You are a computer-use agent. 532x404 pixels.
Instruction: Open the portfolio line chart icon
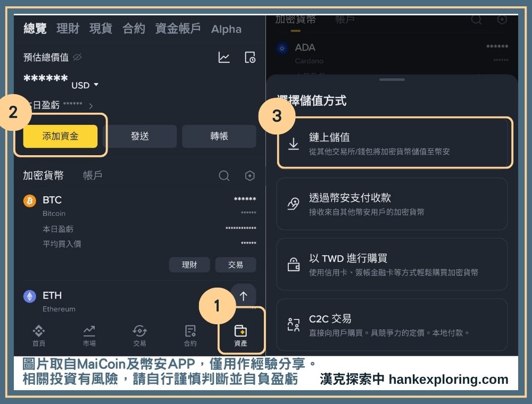pos(224,57)
